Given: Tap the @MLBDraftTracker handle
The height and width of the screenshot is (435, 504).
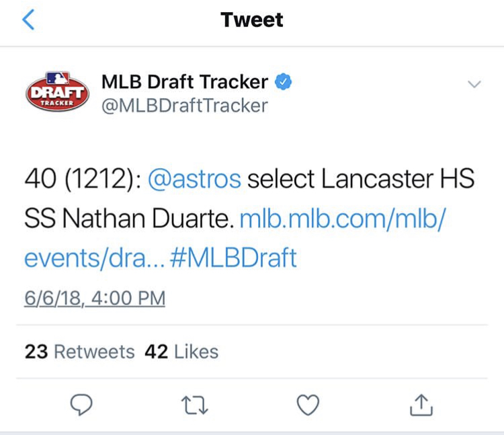Looking at the screenshot, I should (185, 106).
